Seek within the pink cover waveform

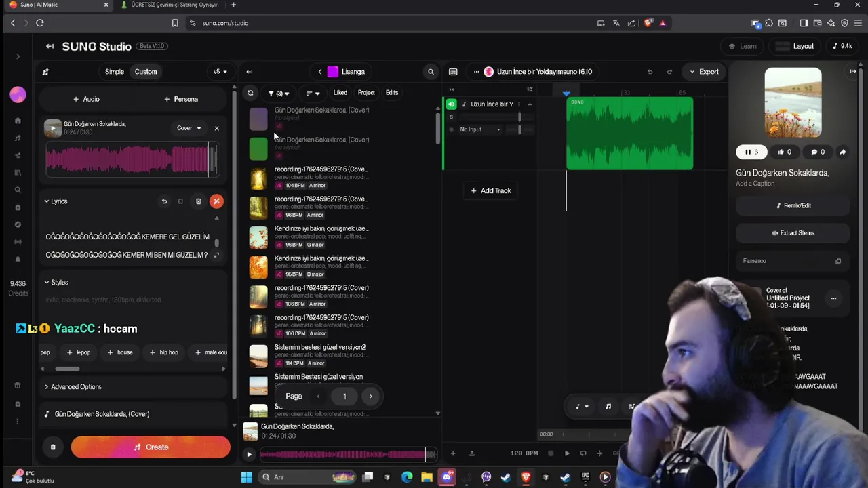click(x=132, y=159)
